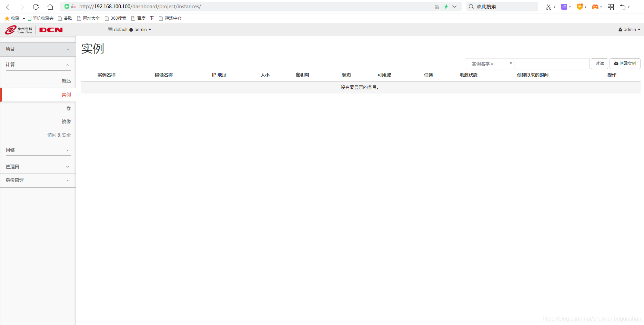Image resolution: width=644 pixels, height=325 pixels.
Task: Open the 游戏中心 bookmark
Action: point(170,18)
